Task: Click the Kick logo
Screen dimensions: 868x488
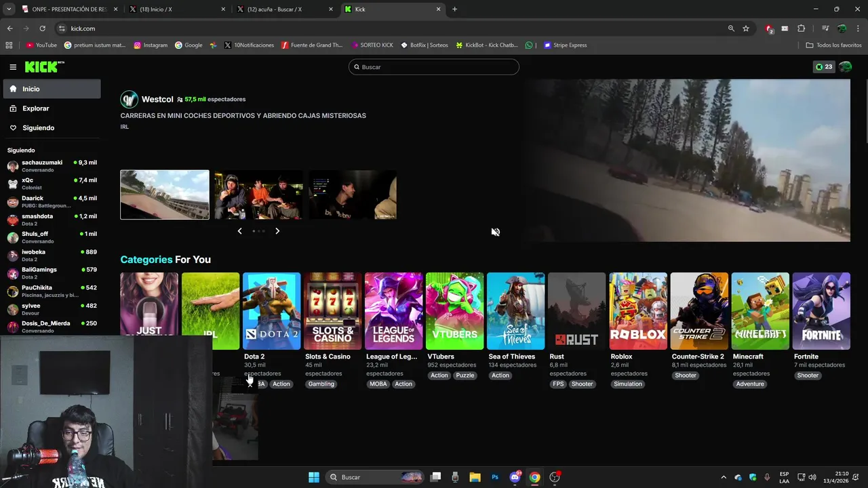Action: pos(44,66)
